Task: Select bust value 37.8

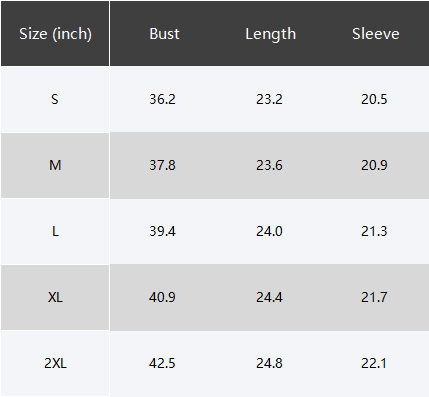Action: 162,165
